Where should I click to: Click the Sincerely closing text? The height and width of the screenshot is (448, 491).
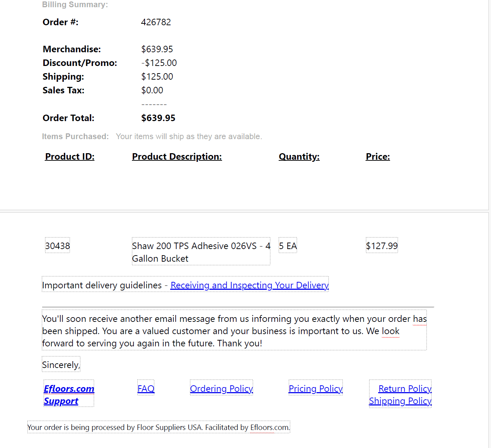tap(61, 365)
